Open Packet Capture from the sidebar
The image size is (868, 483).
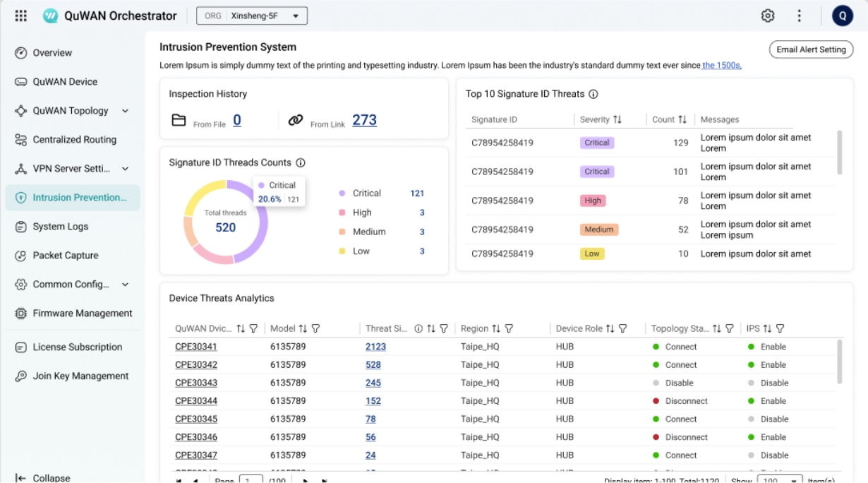coord(65,256)
